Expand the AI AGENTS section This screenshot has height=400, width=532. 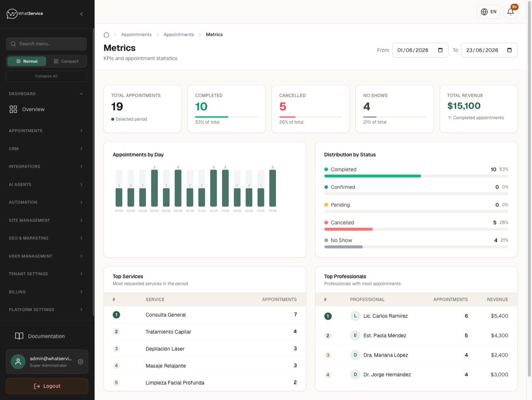[46, 184]
